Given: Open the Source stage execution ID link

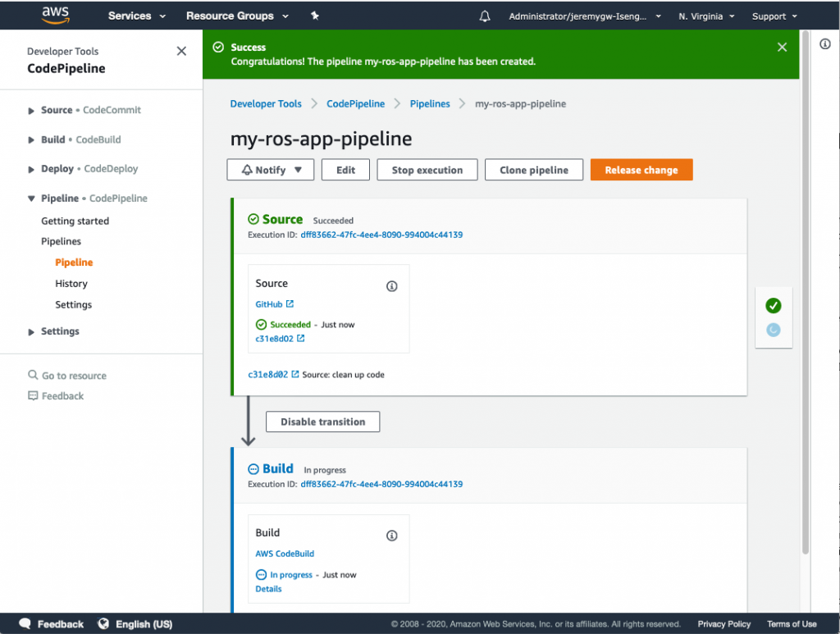Looking at the screenshot, I should pos(381,235).
